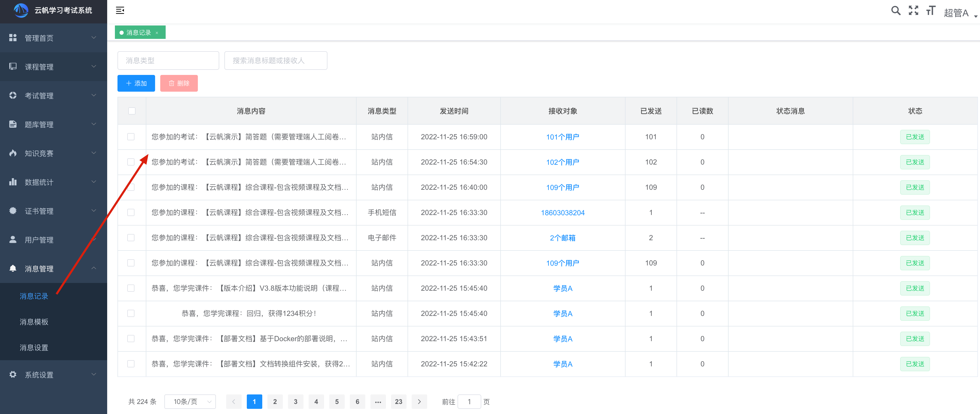Viewport: 980px width, 414px height.
Task: Click the 已发送 status tag for 2022-11-25 16:59:00
Action: (915, 137)
